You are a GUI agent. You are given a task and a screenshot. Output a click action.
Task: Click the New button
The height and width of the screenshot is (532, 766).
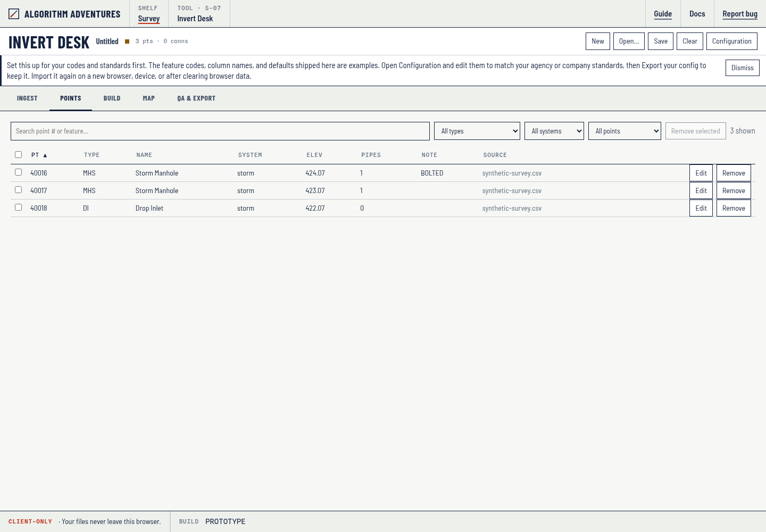pyautogui.click(x=598, y=41)
